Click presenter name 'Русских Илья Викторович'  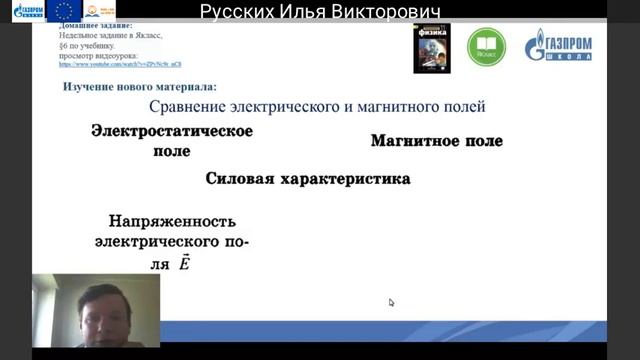(320, 11)
